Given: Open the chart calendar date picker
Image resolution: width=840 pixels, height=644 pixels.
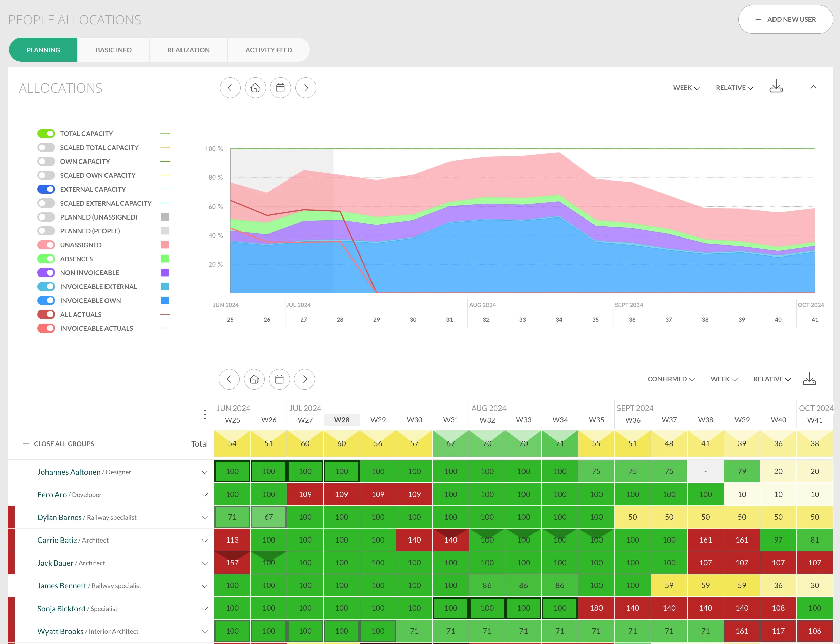Looking at the screenshot, I should tap(281, 88).
